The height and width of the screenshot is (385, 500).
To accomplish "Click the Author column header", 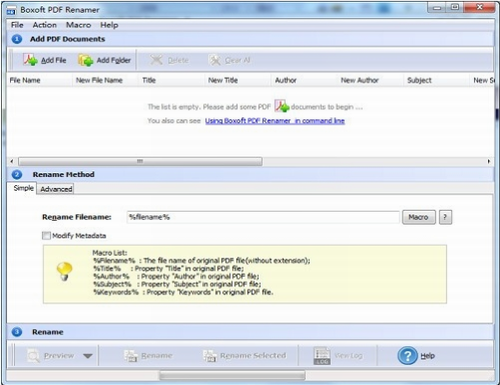I will pyautogui.click(x=286, y=80).
